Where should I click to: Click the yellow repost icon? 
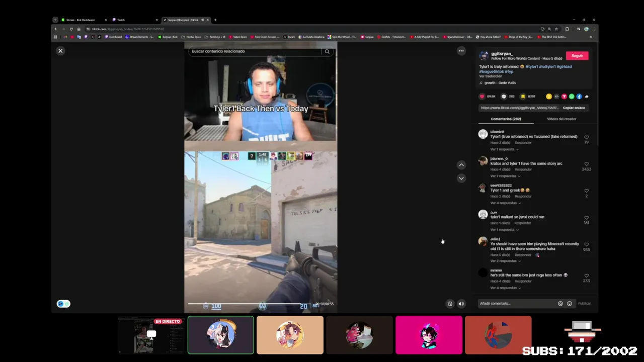pyautogui.click(x=549, y=97)
